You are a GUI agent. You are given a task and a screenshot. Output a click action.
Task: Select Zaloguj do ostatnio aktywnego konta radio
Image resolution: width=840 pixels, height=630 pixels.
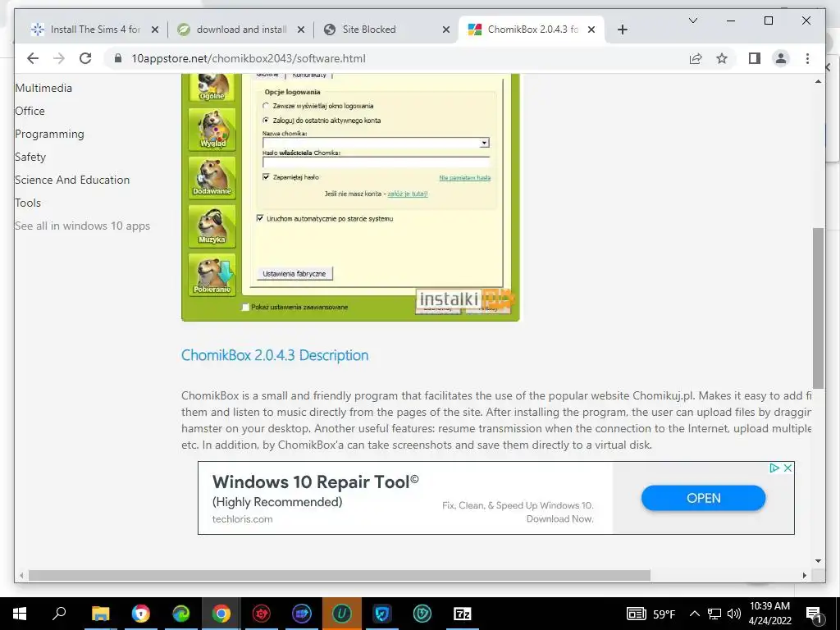pyautogui.click(x=266, y=121)
